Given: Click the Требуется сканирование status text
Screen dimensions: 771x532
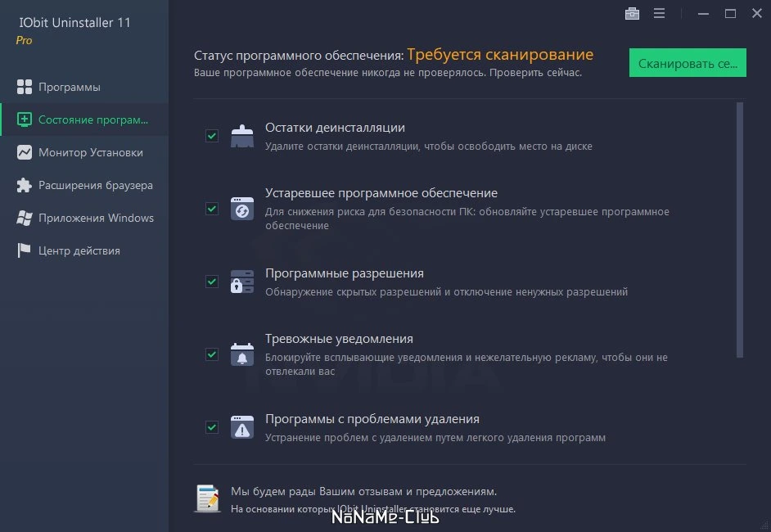Looking at the screenshot, I should pyautogui.click(x=500, y=55).
